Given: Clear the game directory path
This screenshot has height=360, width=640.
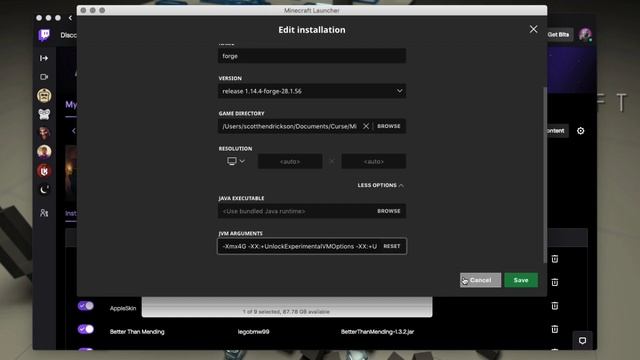Looking at the screenshot, I should pyautogui.click(x=366, y=126).
